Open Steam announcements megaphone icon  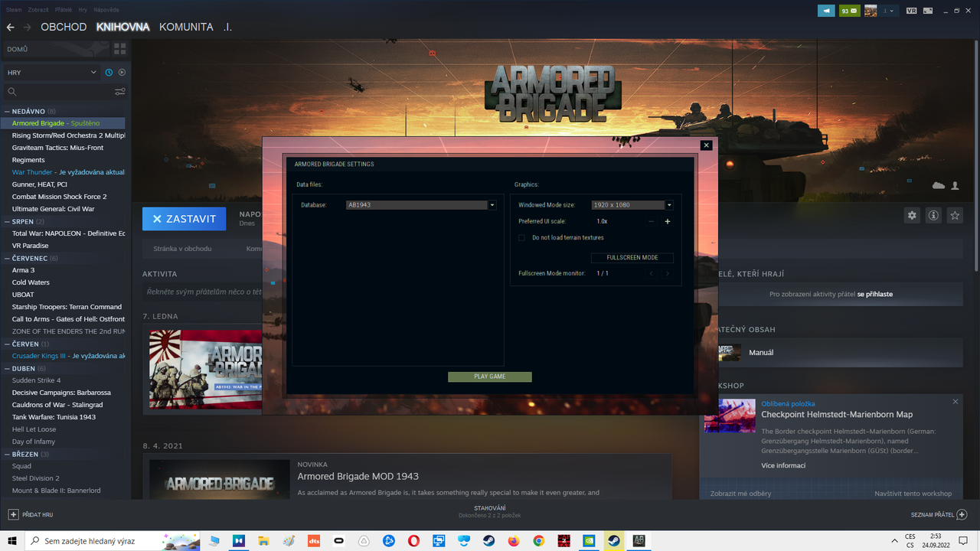826,11
